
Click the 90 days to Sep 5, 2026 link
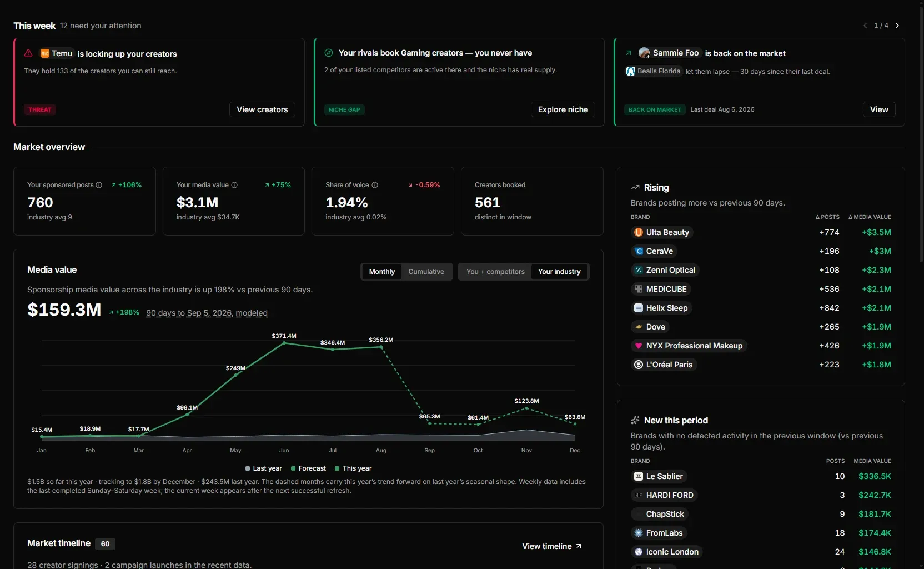207,313
